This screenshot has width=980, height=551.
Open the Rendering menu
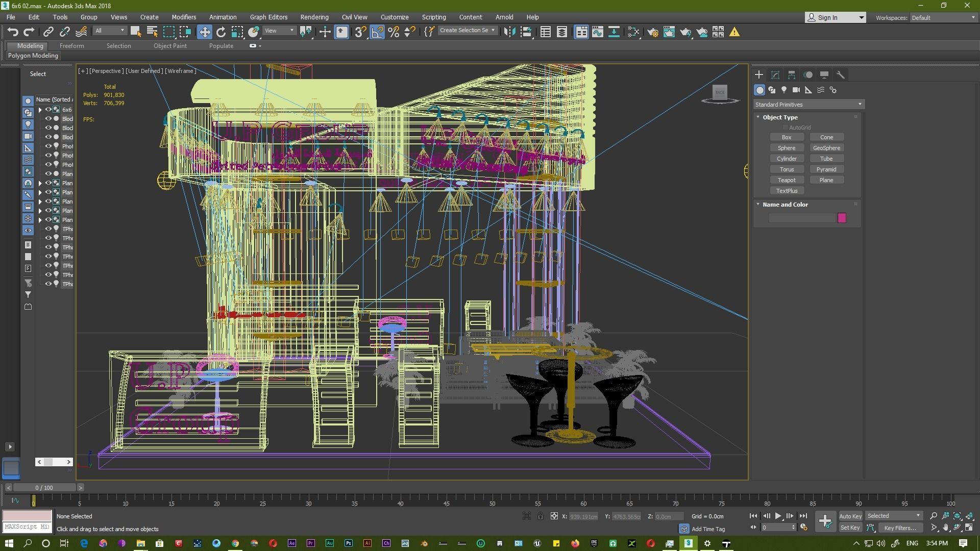tap(314, 17)
